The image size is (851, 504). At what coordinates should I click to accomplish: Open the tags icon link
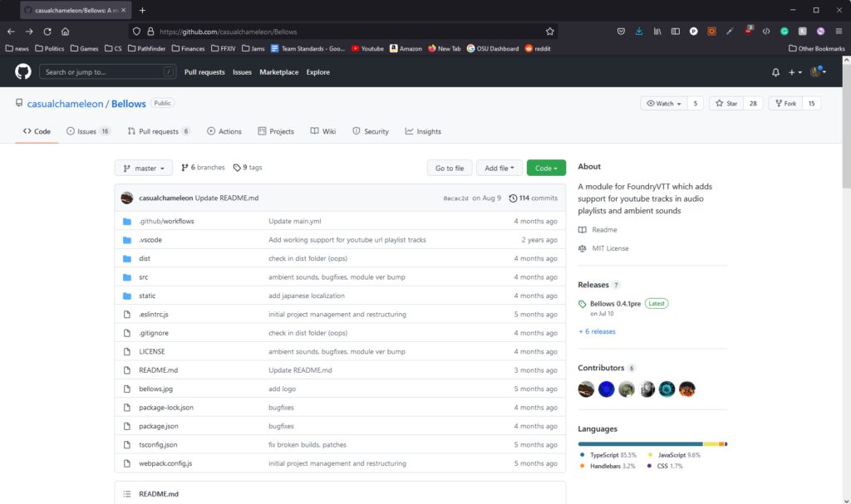click(238, 168)
